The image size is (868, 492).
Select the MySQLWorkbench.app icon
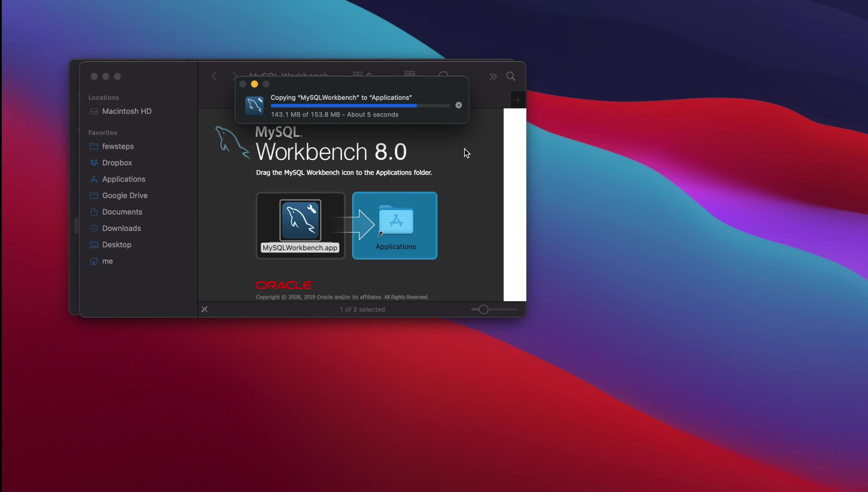click(300, 220)
